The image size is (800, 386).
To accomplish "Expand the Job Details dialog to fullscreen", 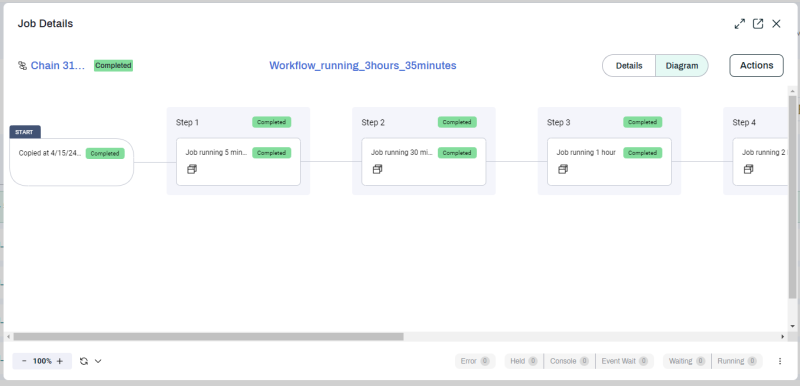I will tap(739, 24).
